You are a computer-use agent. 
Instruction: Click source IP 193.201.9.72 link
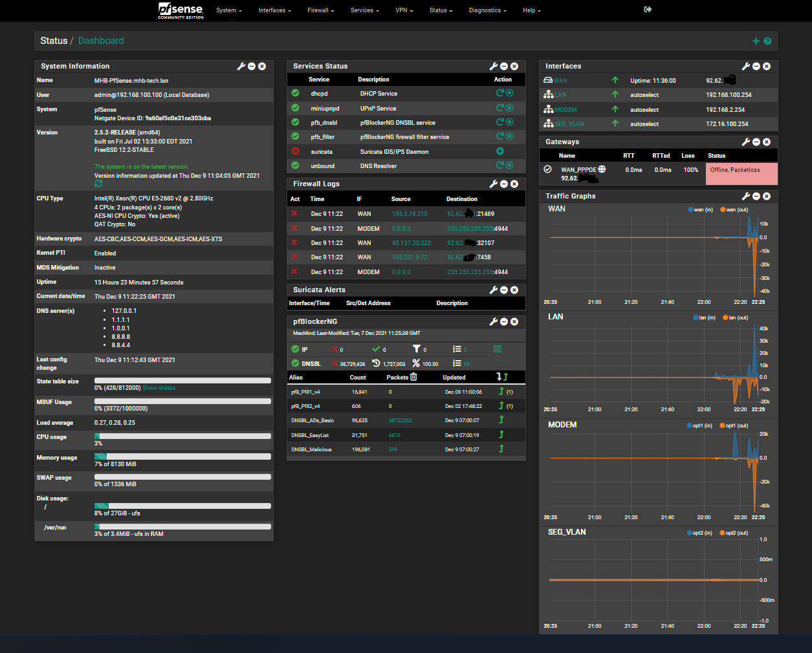point(410,257)
